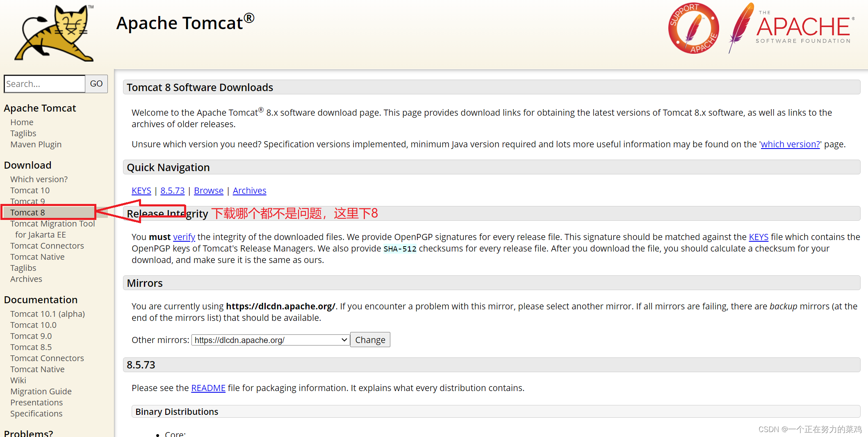868x437 pixels.
Task: Open the Wiki link
Action: pyautogui.click(x=18, y=380)
